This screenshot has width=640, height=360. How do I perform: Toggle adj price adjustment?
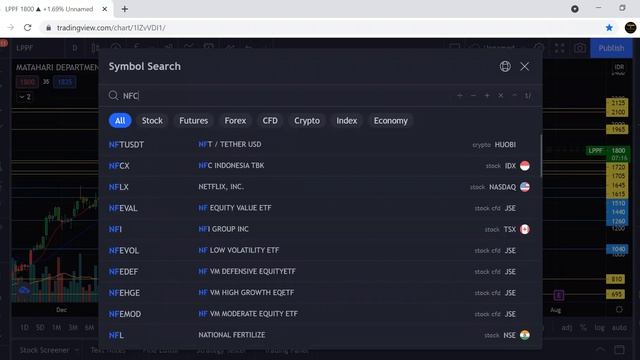567,327
